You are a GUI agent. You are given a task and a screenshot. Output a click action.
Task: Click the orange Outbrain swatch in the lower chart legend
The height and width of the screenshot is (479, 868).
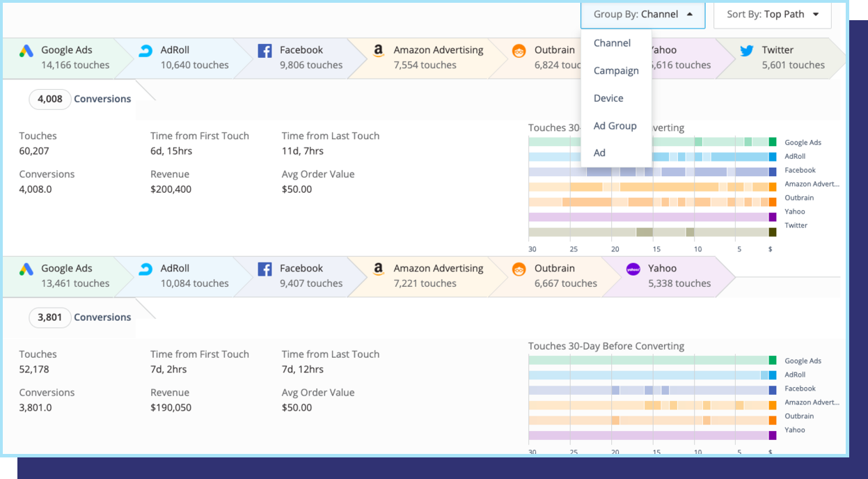(x=773, y=421)
